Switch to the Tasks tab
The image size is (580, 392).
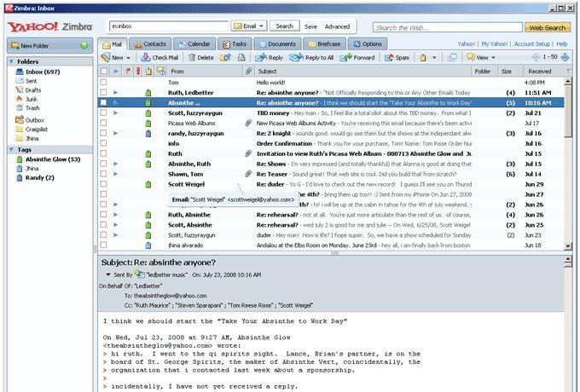(x=235, y=44)
